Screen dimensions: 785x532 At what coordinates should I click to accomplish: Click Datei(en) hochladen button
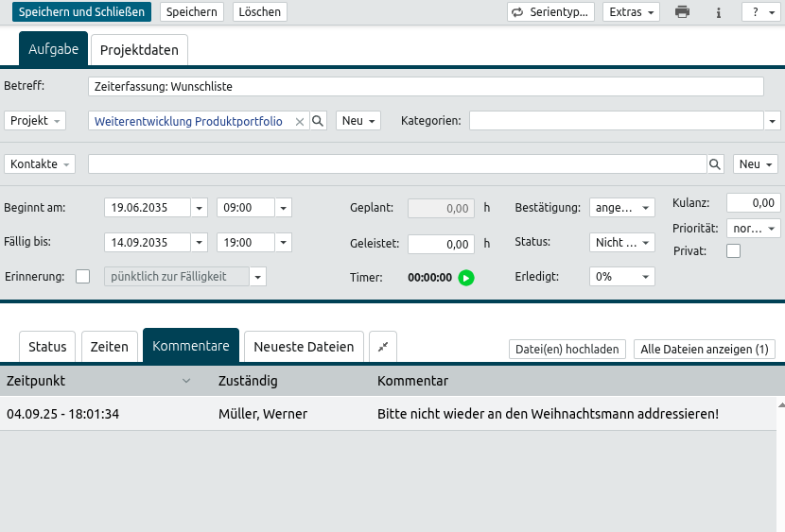pos(567,350)
